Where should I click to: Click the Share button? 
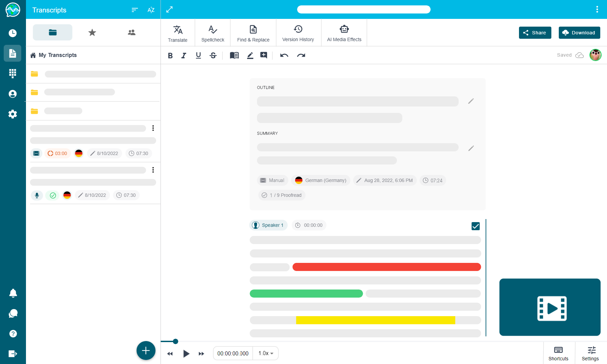click(x=535, y=33)
